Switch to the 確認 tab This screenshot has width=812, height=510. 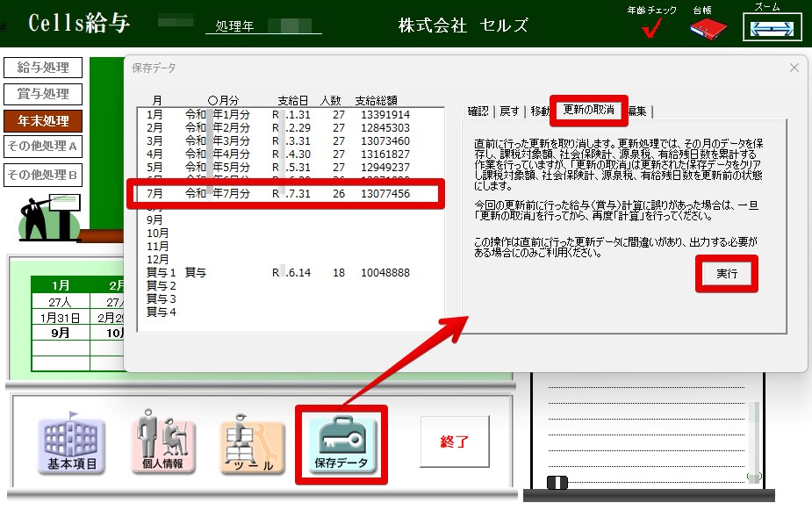point(478,111)
